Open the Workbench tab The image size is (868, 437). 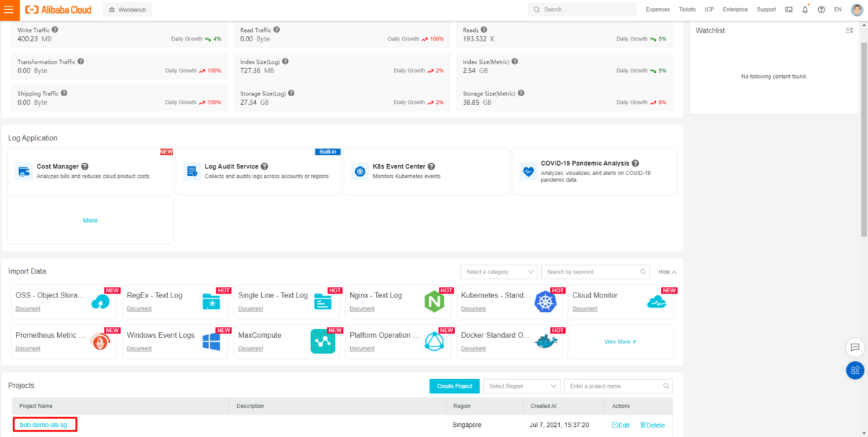pyautogui.click(x=127, y=9)
